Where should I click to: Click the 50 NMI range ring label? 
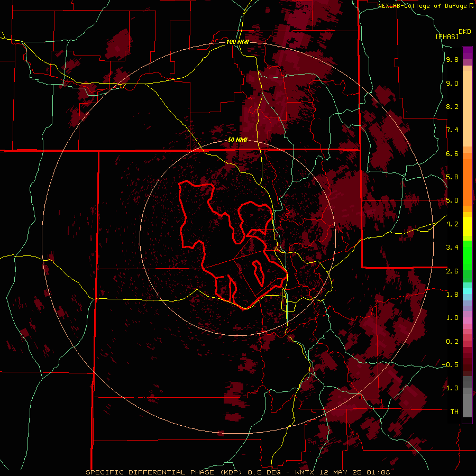[x=237, y=140]
